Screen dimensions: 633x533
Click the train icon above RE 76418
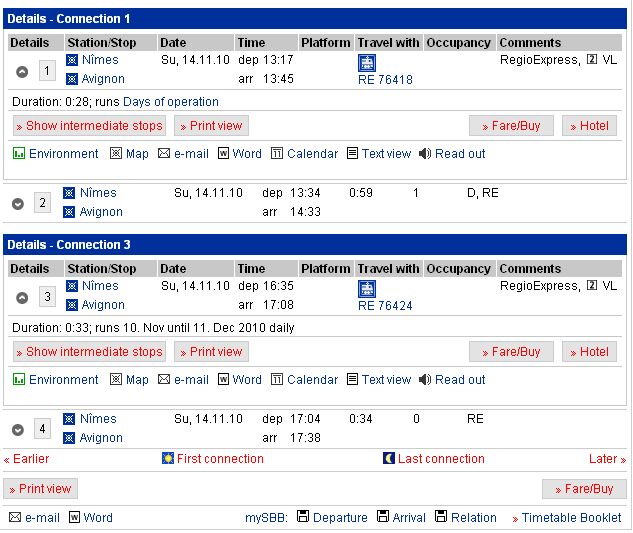tap(367, 63)
